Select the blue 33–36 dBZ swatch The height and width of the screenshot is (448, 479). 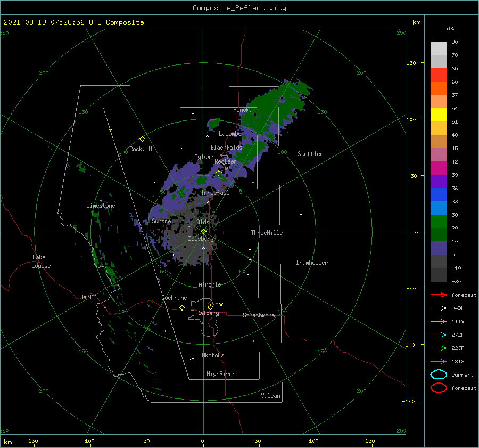(x=439, y=194)
